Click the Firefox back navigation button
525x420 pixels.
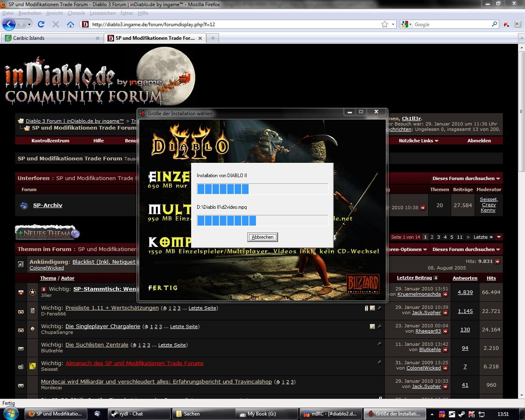tap(9, 24)
